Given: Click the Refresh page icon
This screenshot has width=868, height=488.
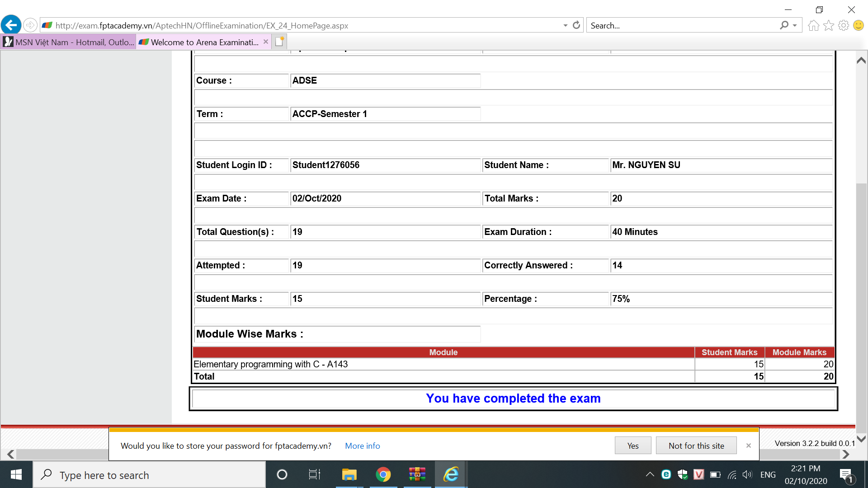Looking at the screenshot, I should pyautogui.click(x=576, y=25).
